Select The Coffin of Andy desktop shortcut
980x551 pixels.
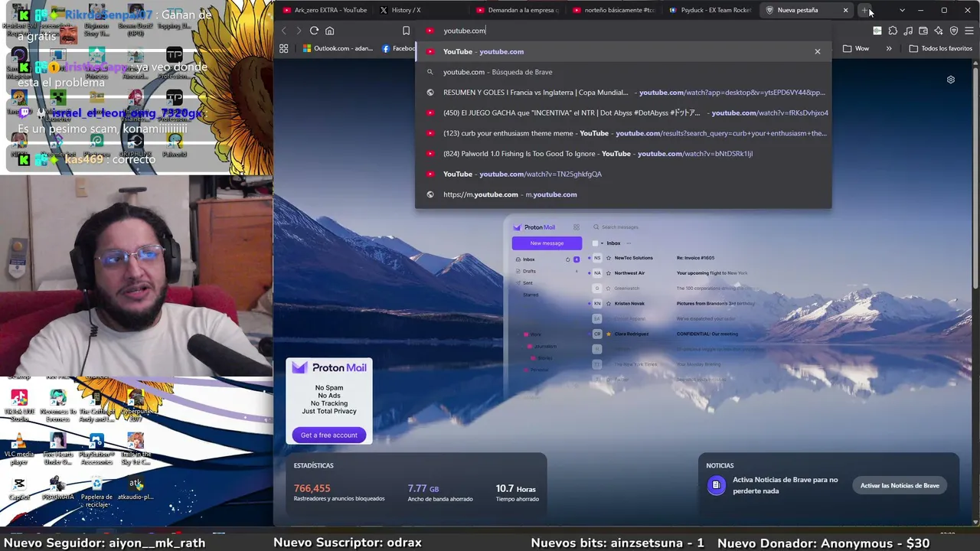click(96, 405)
